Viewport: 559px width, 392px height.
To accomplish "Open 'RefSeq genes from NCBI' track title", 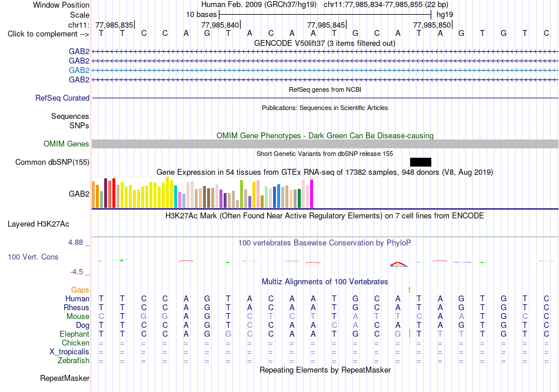I will (x=325, y=89).
